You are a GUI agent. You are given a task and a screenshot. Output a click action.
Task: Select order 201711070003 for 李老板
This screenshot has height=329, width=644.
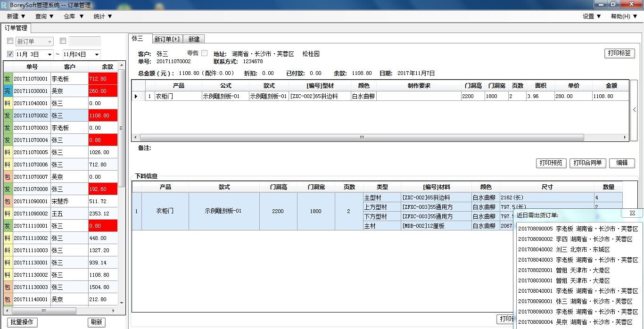coord(60,128)
